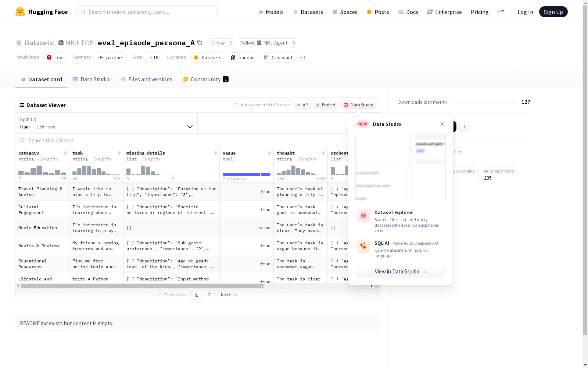Sort the missing_details column
Image resolution: width=588 pixels, height=368 pixels.
(x=215, y=153)
